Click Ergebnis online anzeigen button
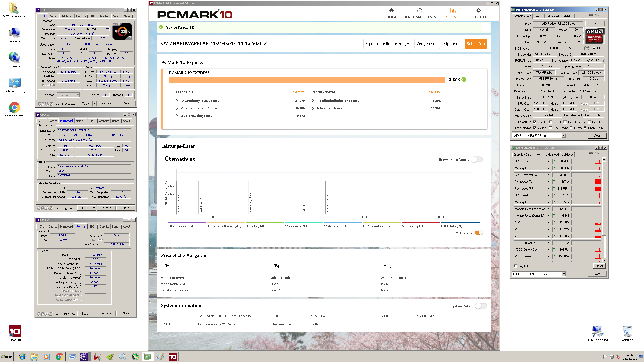 [x=387, y=44]
